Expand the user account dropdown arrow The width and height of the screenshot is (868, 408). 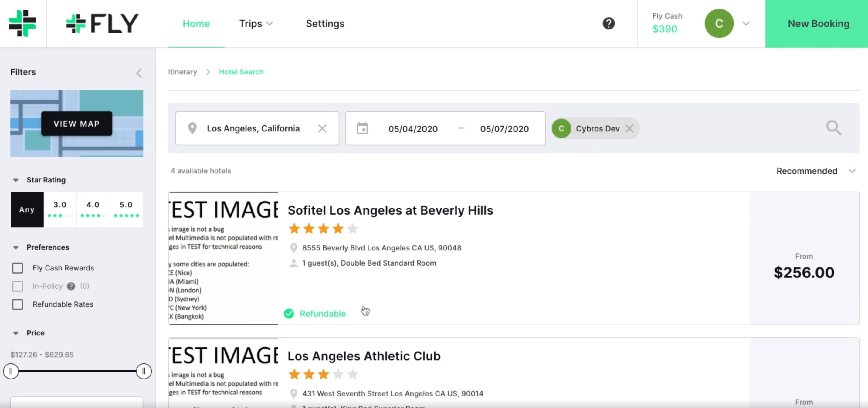(746, 24)
